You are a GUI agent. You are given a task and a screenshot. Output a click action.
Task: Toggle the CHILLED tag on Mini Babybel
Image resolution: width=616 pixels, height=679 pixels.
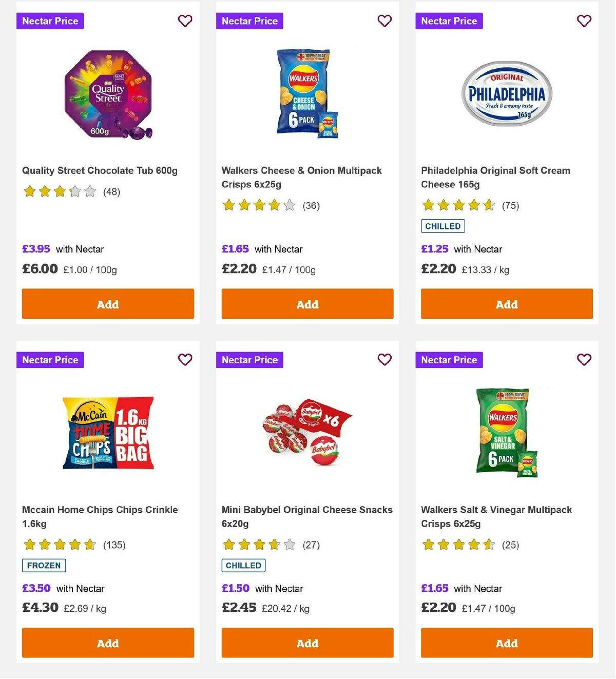[x=243, y=565]
